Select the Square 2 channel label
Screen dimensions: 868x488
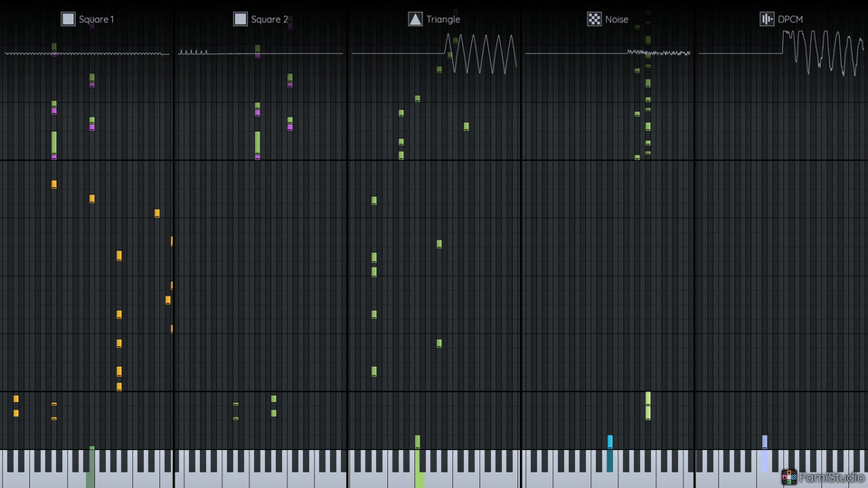[x=269, y=19]
